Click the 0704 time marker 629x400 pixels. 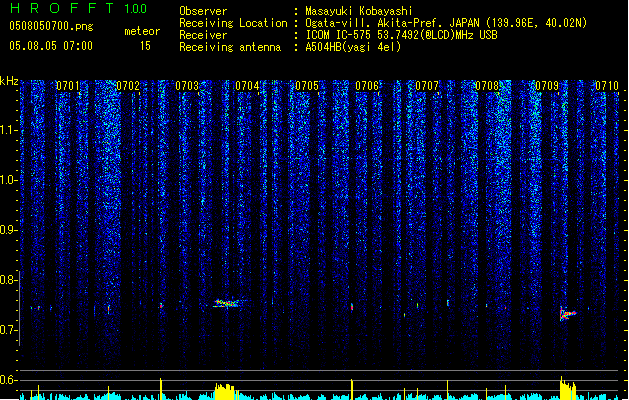click(x=247, y=86)
